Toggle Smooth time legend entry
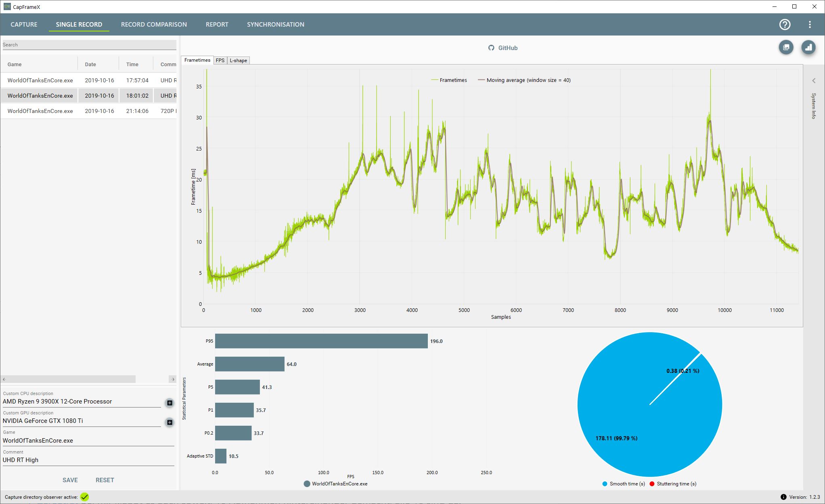 pyautogui.click(x=623, y=484)
